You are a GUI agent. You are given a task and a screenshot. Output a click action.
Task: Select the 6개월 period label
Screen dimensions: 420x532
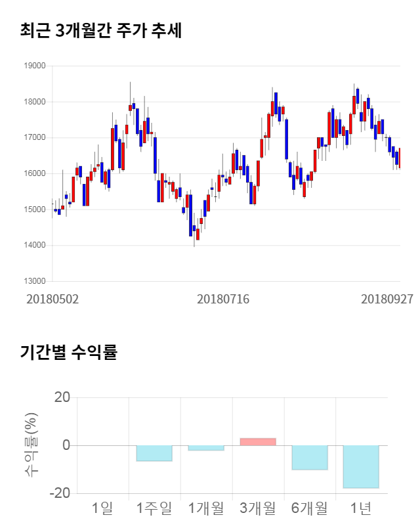click(x=310, y=508)
